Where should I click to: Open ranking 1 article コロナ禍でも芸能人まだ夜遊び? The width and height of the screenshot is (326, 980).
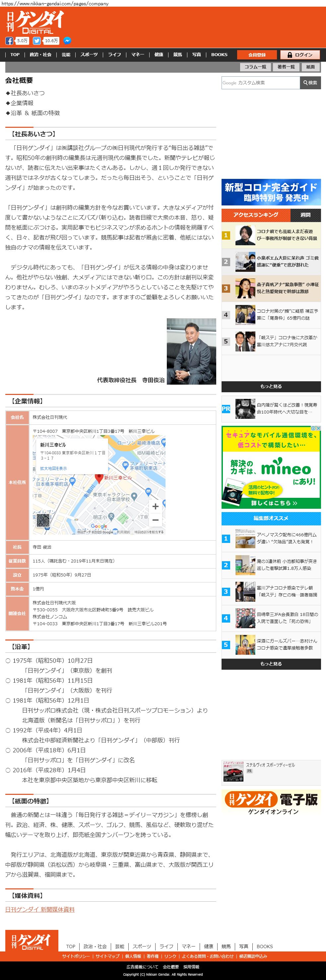(x=271, y=235)
